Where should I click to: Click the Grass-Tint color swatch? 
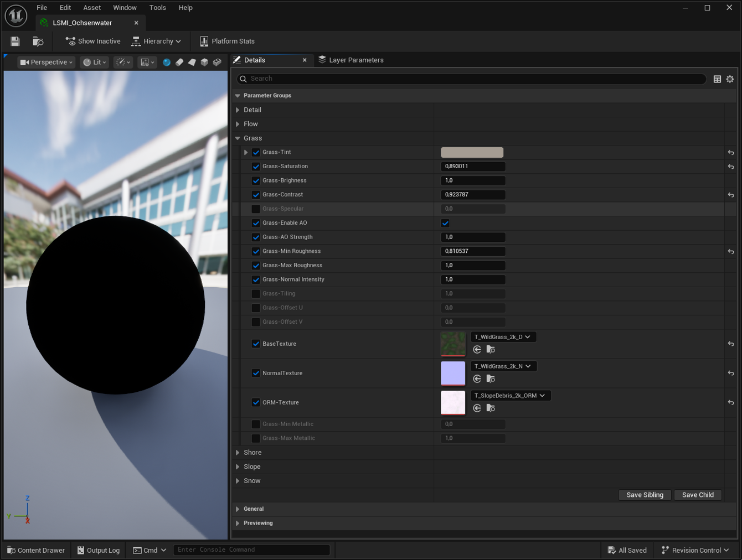[472, 153]
